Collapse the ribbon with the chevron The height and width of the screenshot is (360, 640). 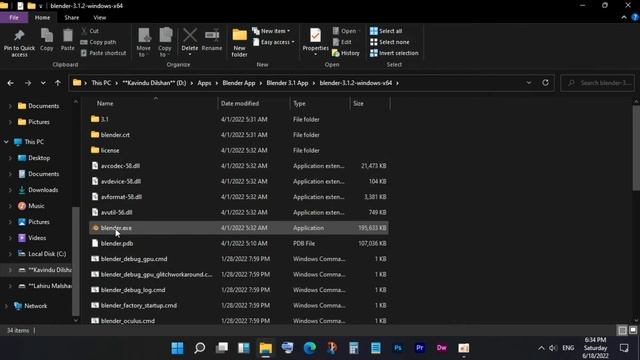pyautogui.click(x=624, y=18)
